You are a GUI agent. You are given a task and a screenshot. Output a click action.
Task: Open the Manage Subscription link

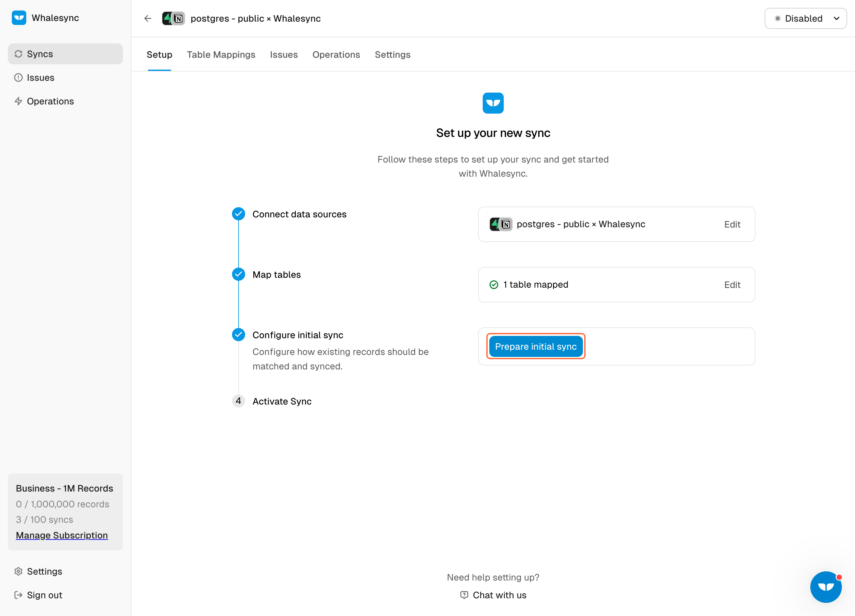(62, 535)
